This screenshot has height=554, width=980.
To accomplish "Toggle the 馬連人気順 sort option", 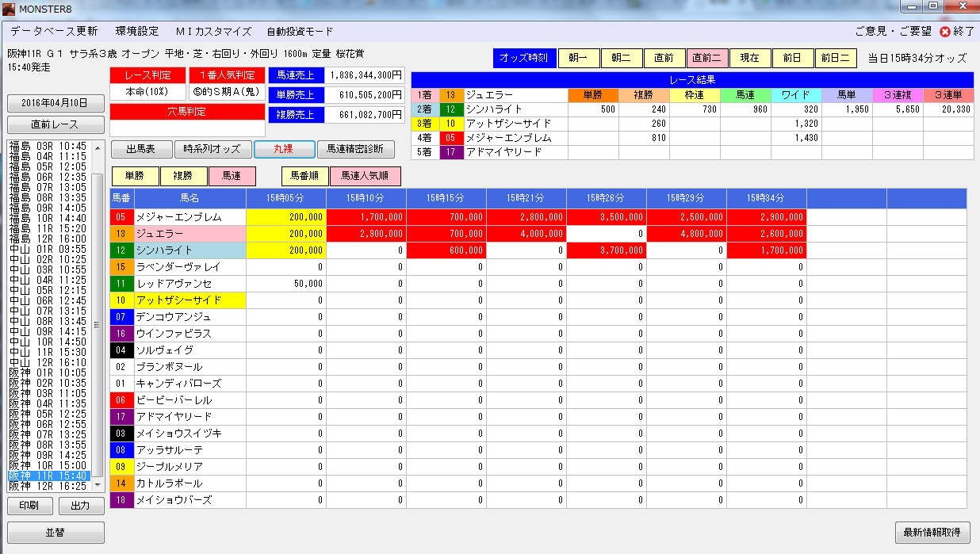I will (365, 176).
